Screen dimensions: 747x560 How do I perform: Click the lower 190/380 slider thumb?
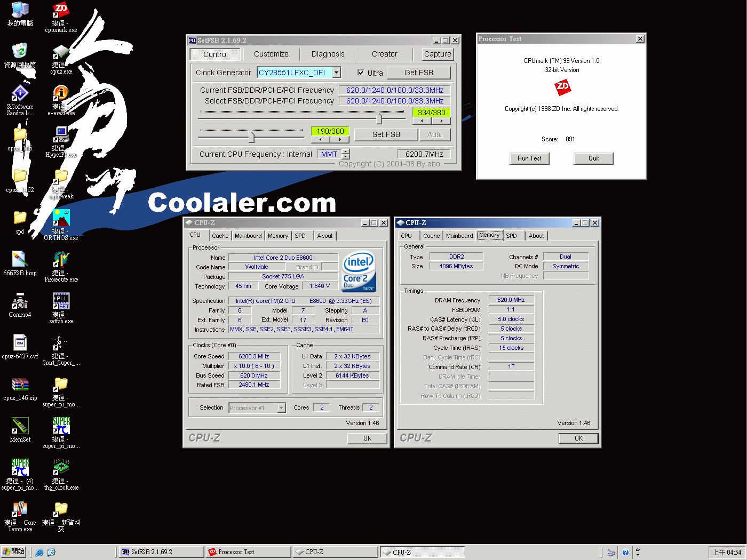coord(251,137)
